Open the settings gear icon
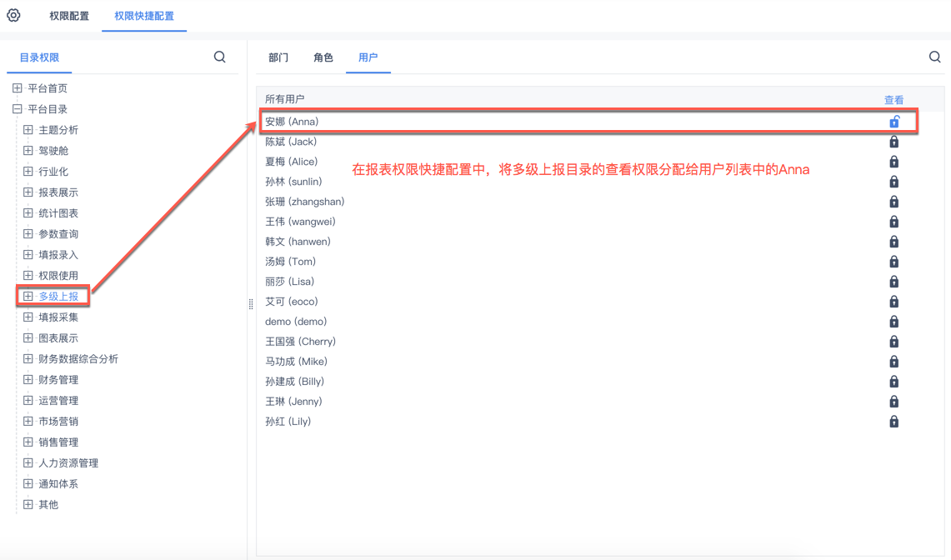Viewport: 951px width, 560px height. pyautogui.click(x=13, y=15)
